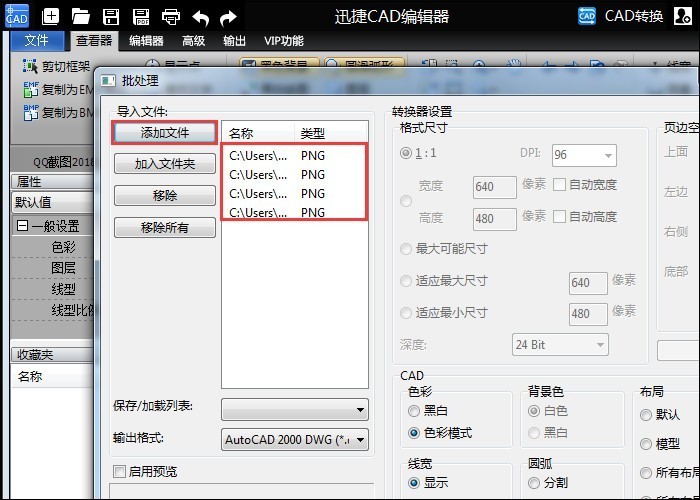Select the second PNG file row
Image resolution: width=700 pixels, height=500 pixels.
pyautogui.click(x=295, y=175)
